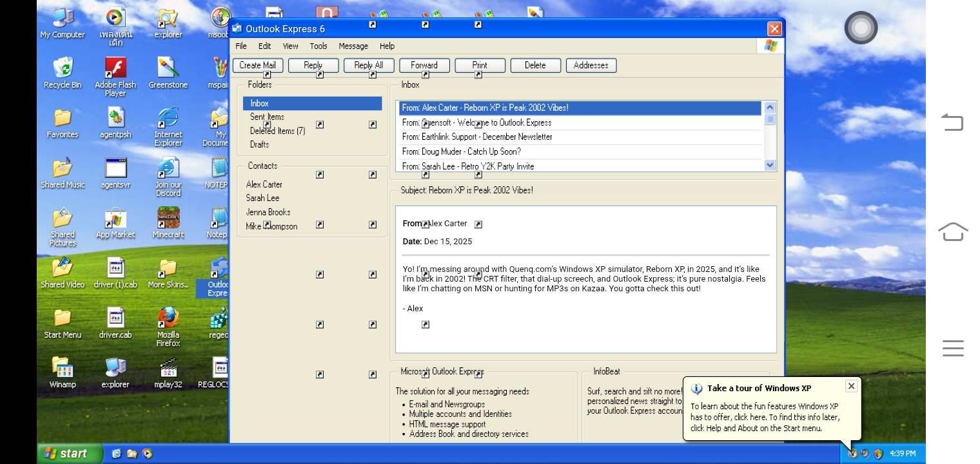Click the inbox list scroll down arrow
Screen dimensions: 980x464
[769, 165]
